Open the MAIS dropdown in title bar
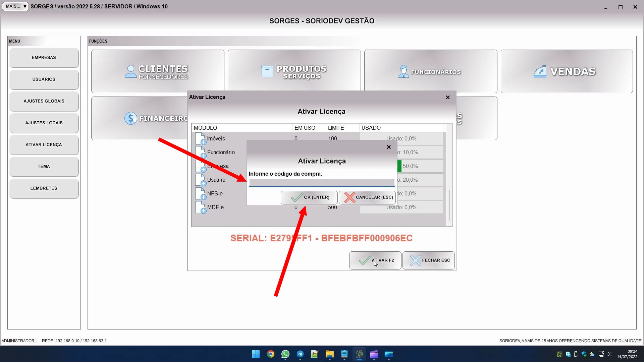This screenshot has width=644, height=362. tap(15, 6)
